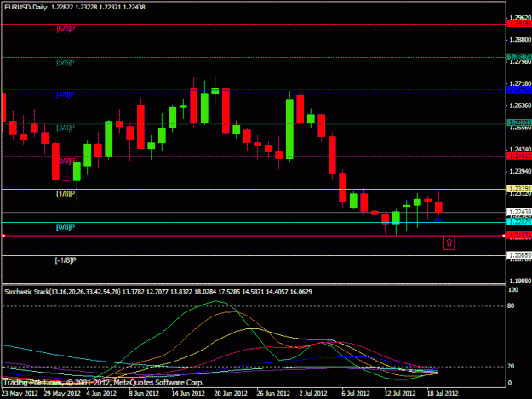Click the red 1.29395 price tag
The width and height of the screenshot is (532, 399).
tap(519, 24)
